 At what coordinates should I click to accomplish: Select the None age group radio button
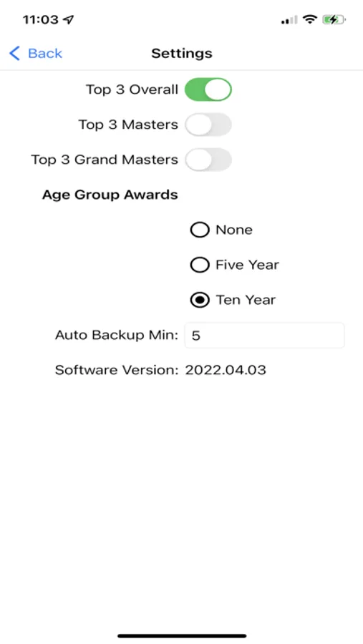point(200,230)
